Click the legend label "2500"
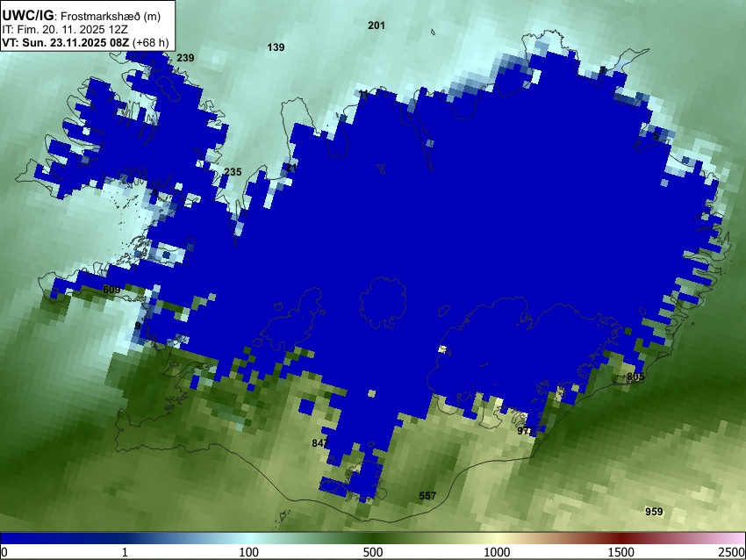Screen dimensions: 746x560 (x=733, y=552)
